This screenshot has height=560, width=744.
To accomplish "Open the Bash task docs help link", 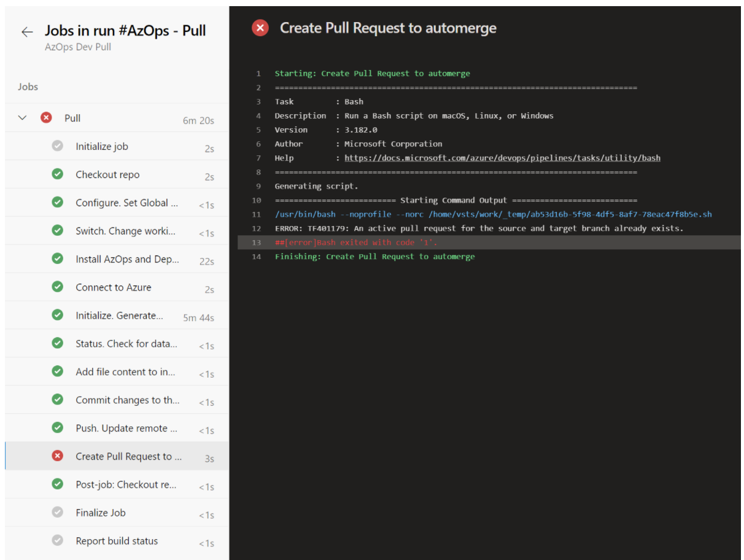I will click(x=502, y=158).
